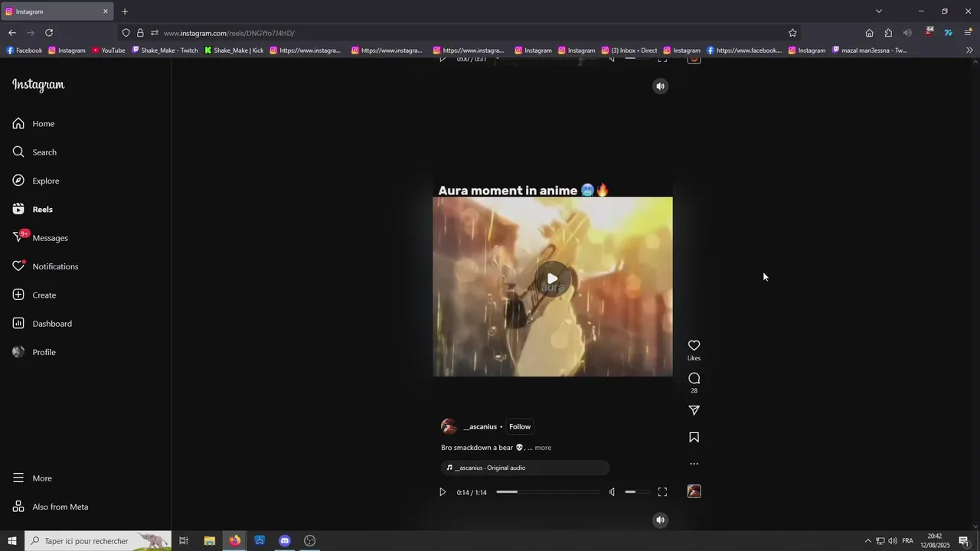Screen dimensions: 980x551
Task: Expand the More menu
Action: coord(32,478)
